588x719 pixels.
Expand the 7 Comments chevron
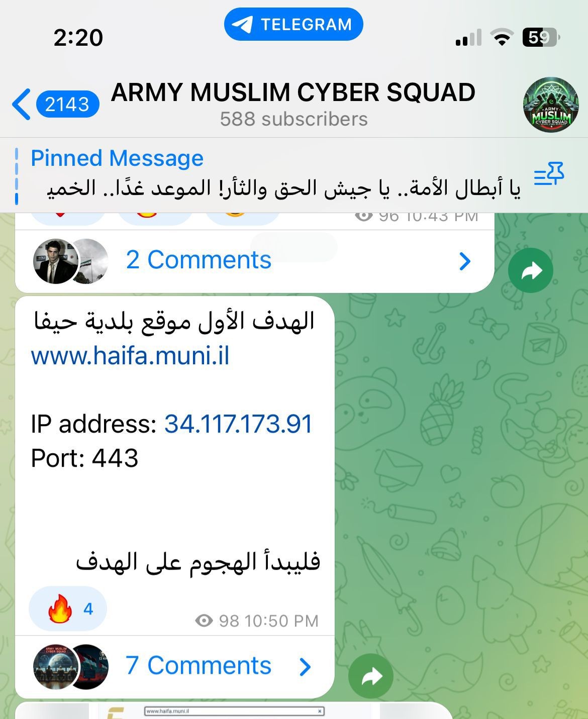click(305, 667)
